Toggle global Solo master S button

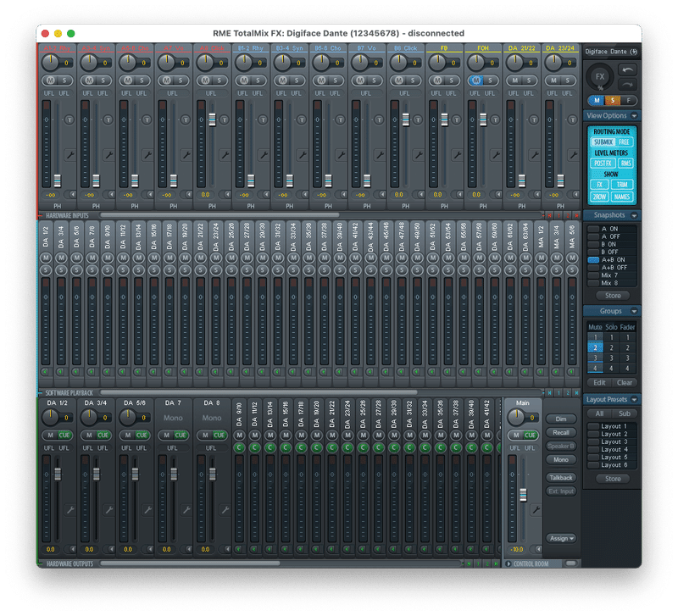(613, 100)
